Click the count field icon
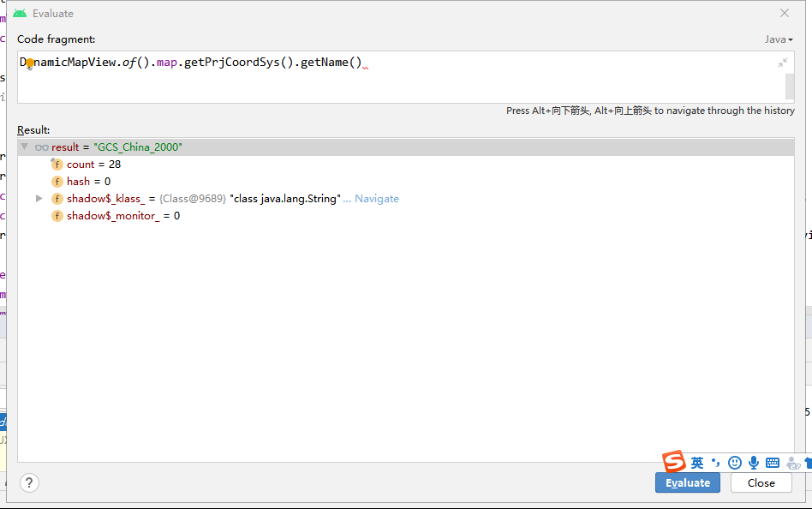The height and width of the screenshot is (509, 812). pos(57,165)
